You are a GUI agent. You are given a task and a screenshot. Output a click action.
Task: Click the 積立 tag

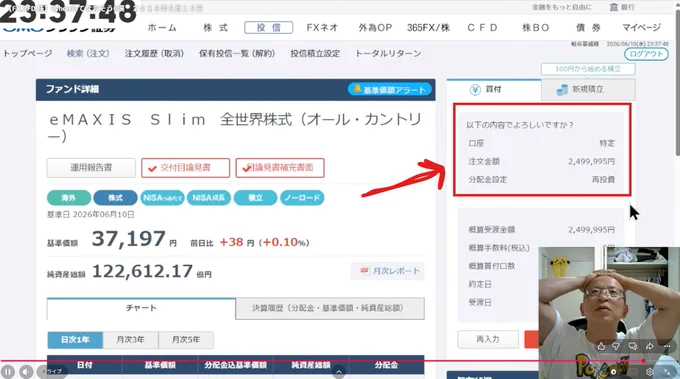pyautogui.click(x=255, y=198)
